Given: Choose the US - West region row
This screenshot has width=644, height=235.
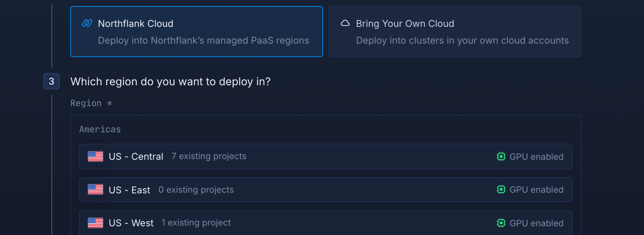Looking at the screenshot, I should [325, 223].
